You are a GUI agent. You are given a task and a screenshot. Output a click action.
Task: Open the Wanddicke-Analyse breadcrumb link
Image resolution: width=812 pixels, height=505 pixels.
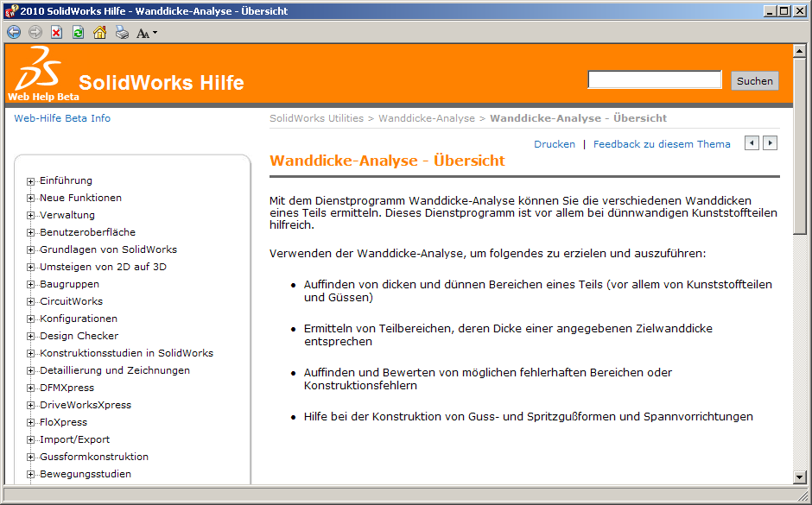pyautogui.click(x=427, y=118)
